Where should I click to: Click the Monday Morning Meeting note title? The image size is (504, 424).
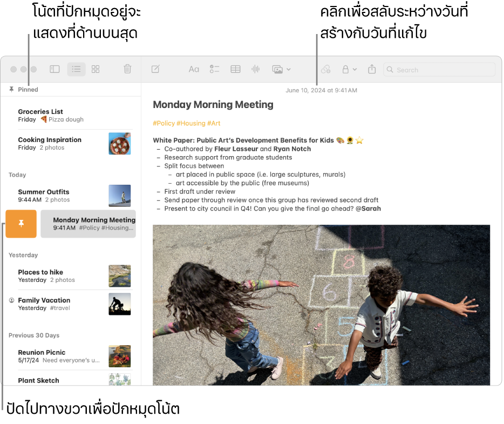[x=213, y=105]
